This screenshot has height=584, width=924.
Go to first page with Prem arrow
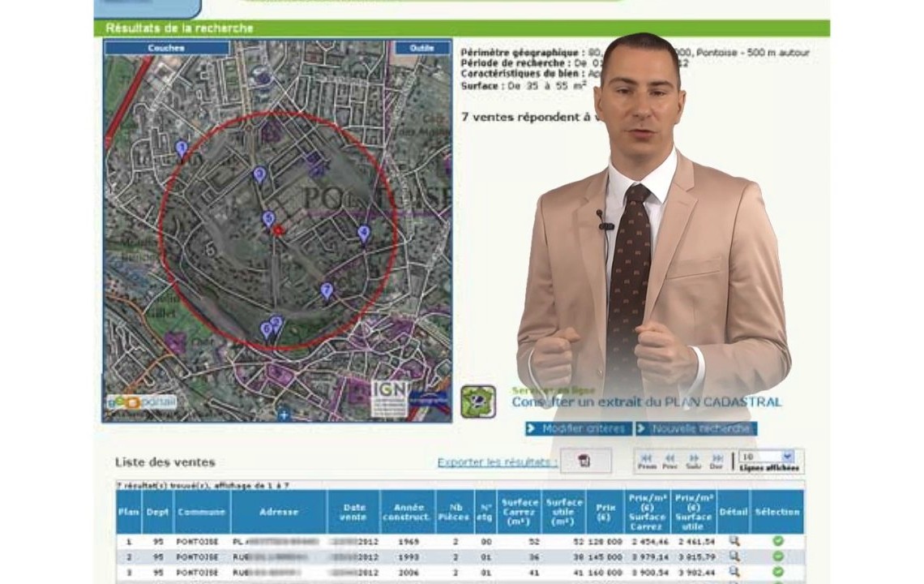pyautogui.click(x=647, y=462)
